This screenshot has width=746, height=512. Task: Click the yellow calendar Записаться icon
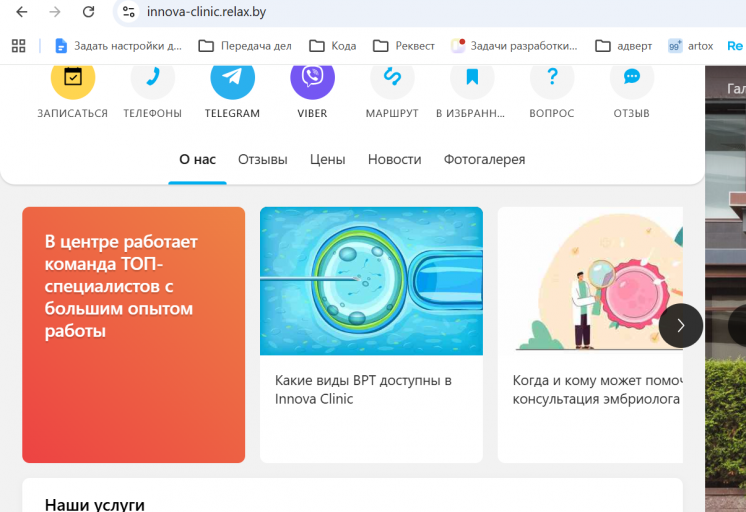point(73,78)
